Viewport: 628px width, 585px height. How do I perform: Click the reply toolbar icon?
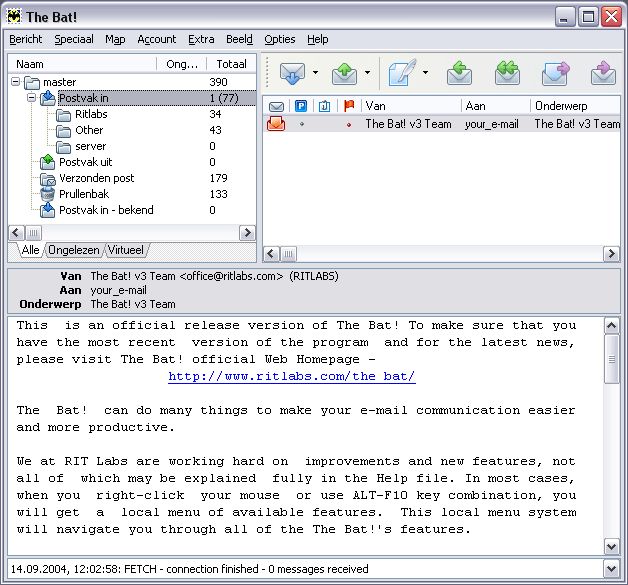pyautogui.click(x=459, y=73)
